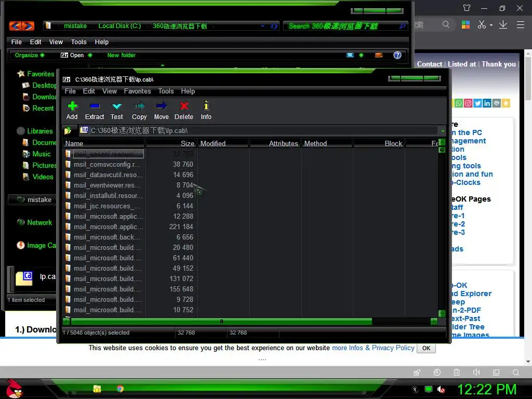Open Music library in Explorer sidebar

pyautogui.click(x=37, y=154)
